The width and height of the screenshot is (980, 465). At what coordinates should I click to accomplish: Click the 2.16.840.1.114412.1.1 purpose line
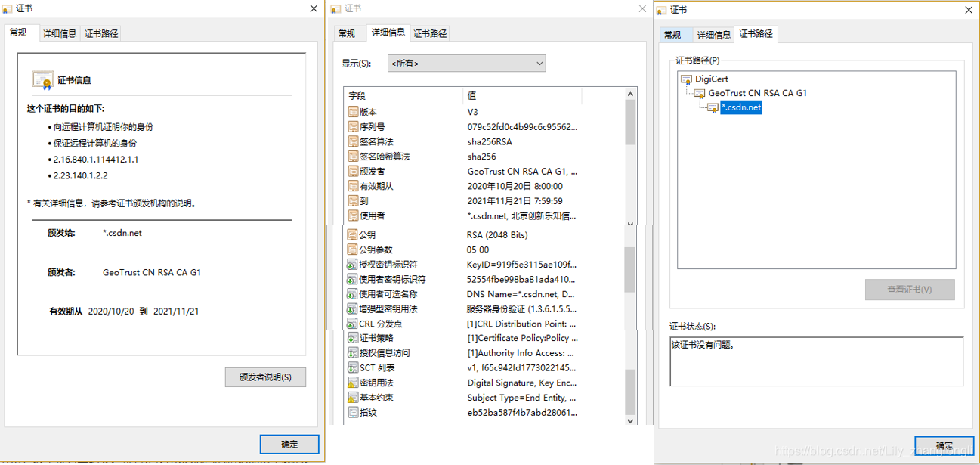(x=95, y=160)
